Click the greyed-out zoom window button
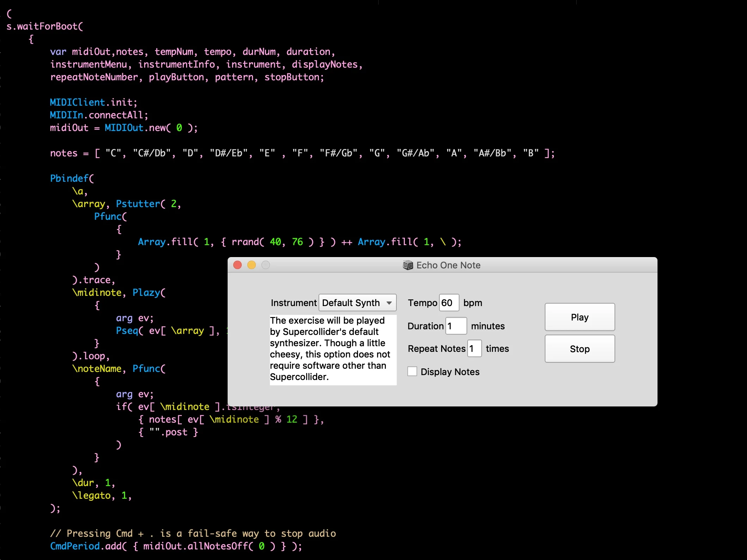The height and width of the screenshot is (560, 747). tap(266, 265)
